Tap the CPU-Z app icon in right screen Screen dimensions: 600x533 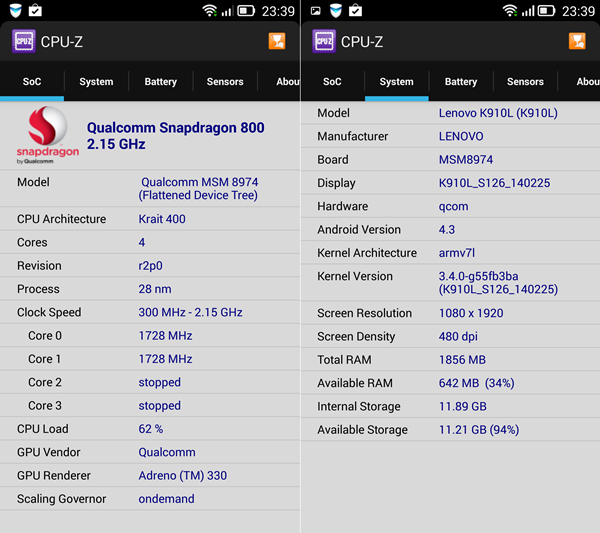pyautogui.click(x=324, y=41)
